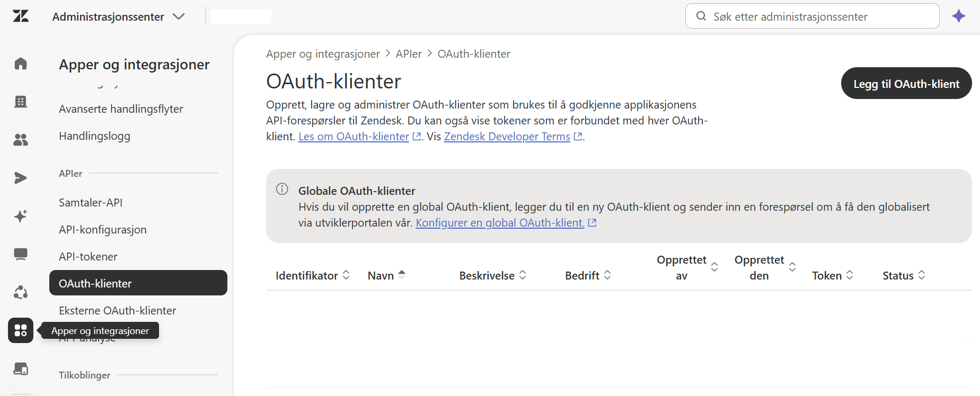This screenshot has height=396, width=980.
Task: Open the Objects and rules icon in sidebar
Action: [x=21, y=292]
